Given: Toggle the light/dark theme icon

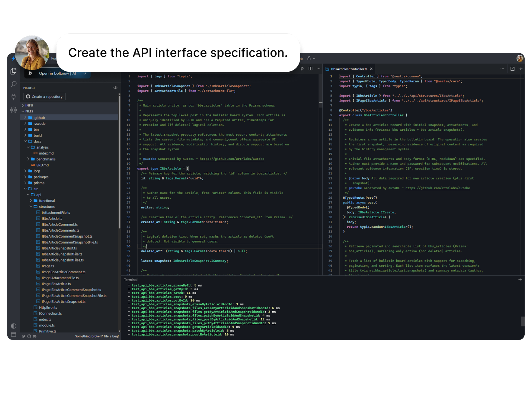Looking at the screenshot, I should pyautogui.click(x=14, y=326).
